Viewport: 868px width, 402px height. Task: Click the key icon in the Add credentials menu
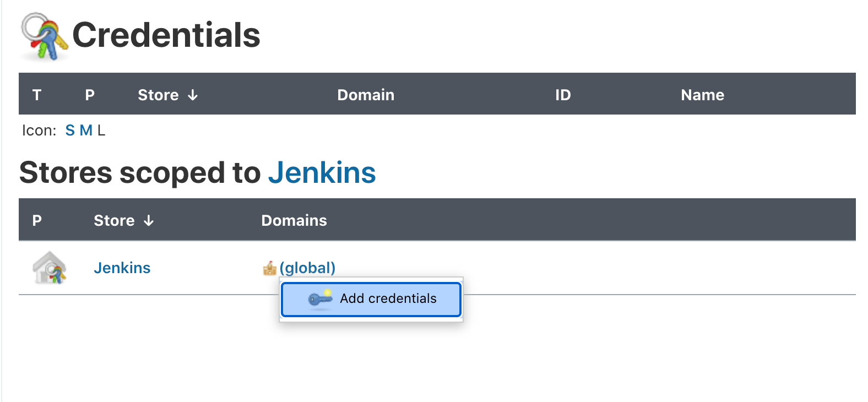coord(320,298)
